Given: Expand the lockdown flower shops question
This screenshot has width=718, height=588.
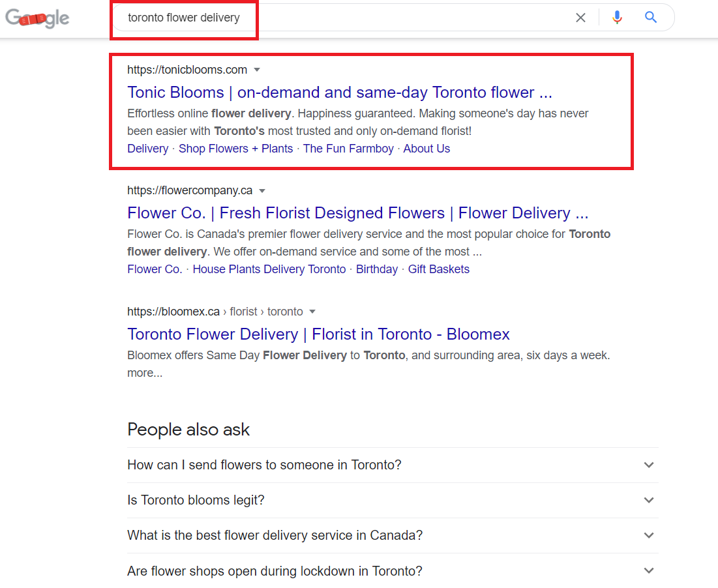Looking at the screenshot, I should 391,571.
